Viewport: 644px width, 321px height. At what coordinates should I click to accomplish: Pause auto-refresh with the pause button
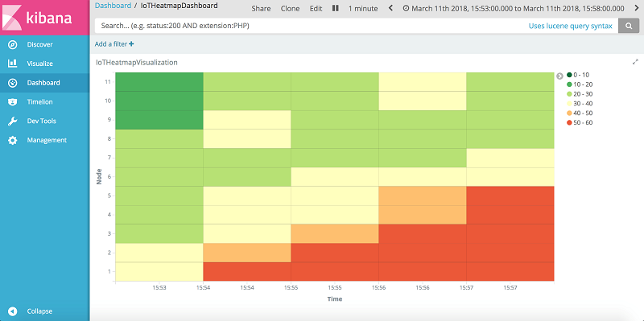[336, 8]
